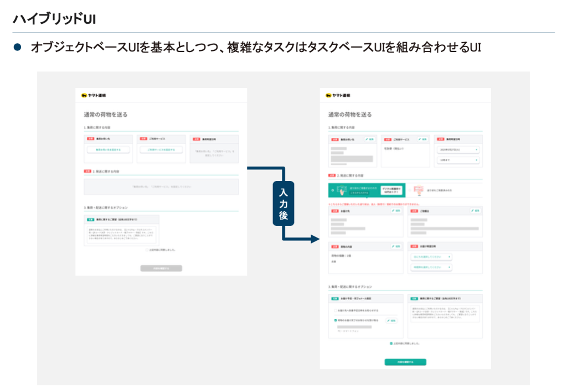Viewport: 567px width, 392px height.
Task: Expand the delivery date selection dropdown
Action: pyautogui.click(x=431, y=257)
